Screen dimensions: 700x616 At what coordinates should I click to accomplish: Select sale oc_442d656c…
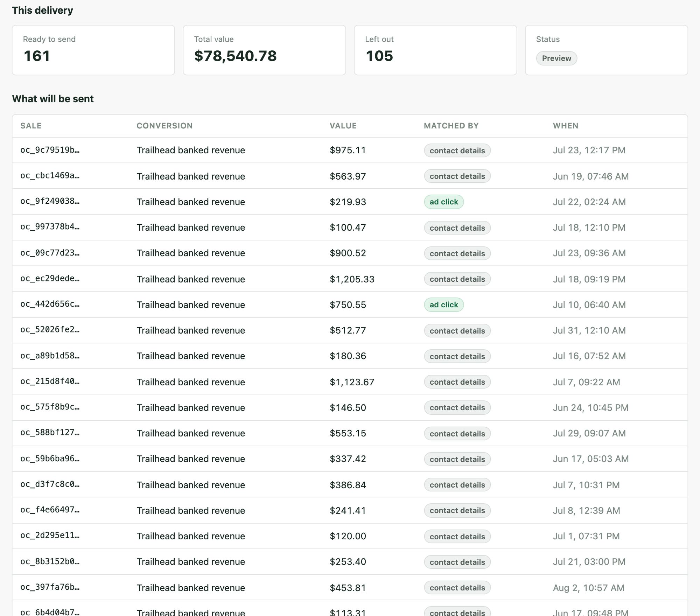point(50,304)
